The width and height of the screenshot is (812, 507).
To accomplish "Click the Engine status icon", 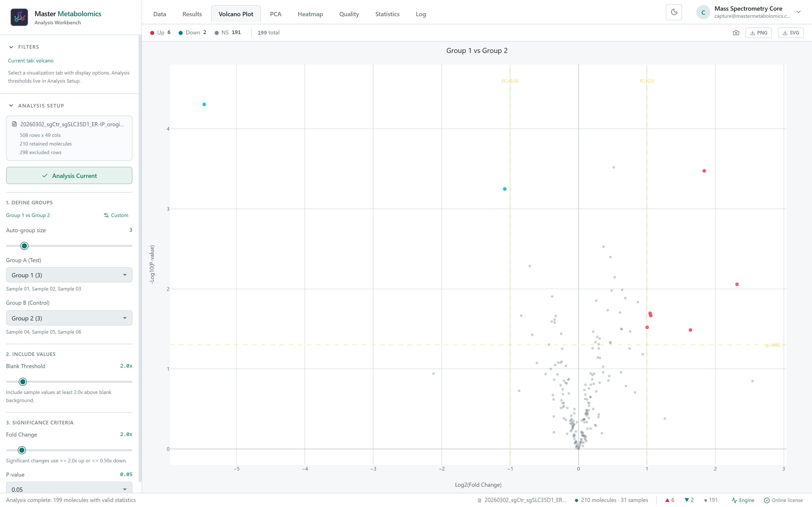I will [735, 500].
